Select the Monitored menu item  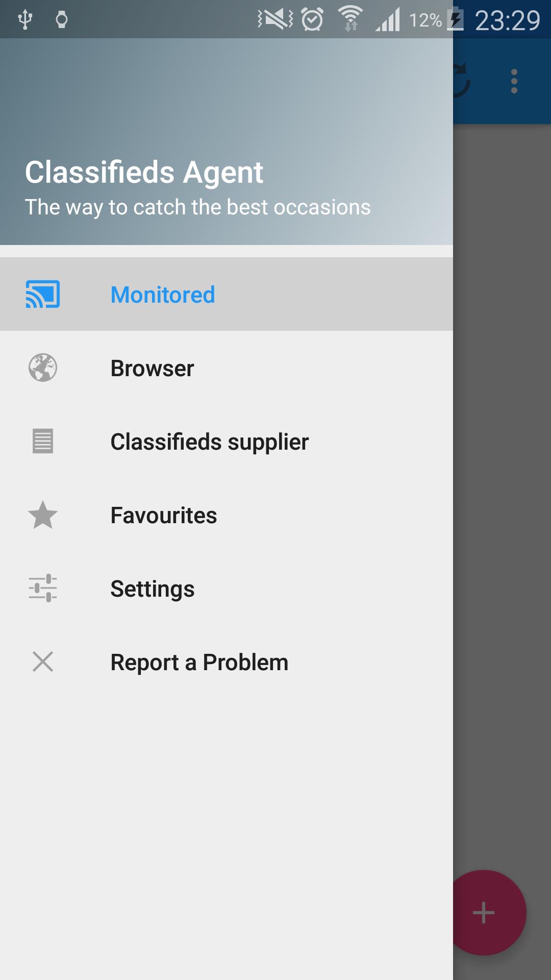(163, 295)
